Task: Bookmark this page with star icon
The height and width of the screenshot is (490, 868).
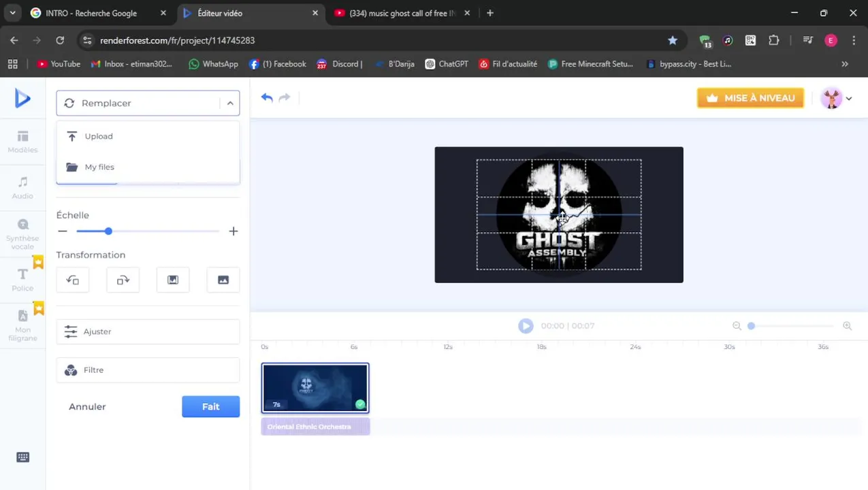Action: click(673, 40)
